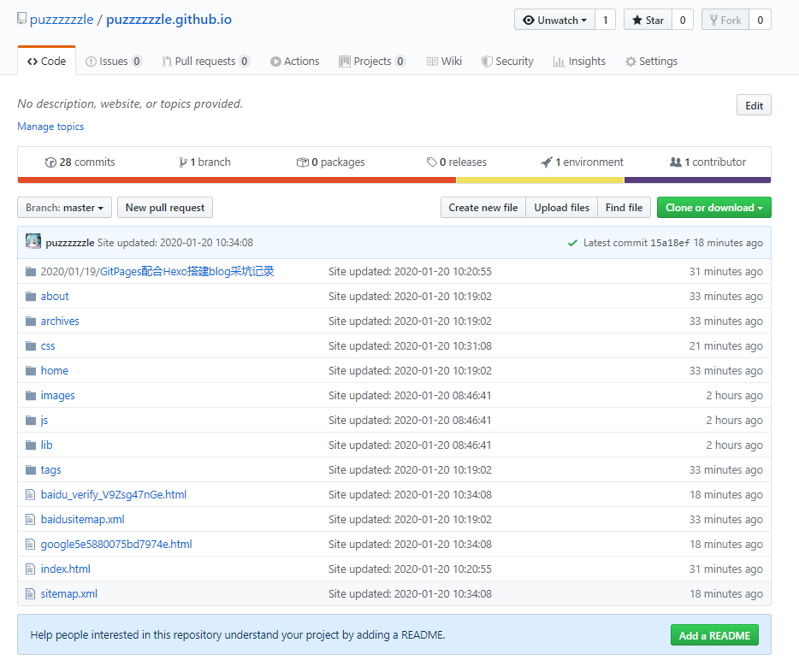
Task: Go to the Pull requests tab
Action: tap(205, 61)
